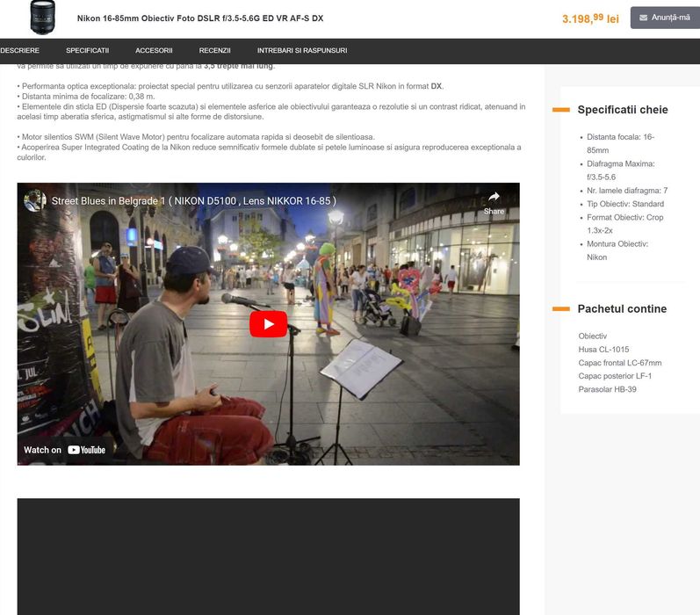Click the Motor silentios SWM description line
This screenshot has height=615, width=700.
(196, 137)
